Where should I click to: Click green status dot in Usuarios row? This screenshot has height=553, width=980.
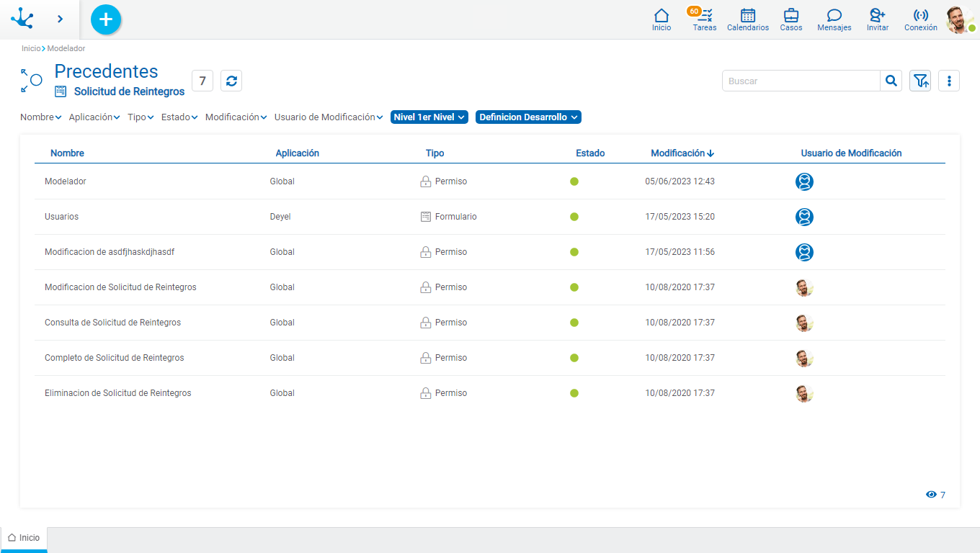[x=574, y=217]
